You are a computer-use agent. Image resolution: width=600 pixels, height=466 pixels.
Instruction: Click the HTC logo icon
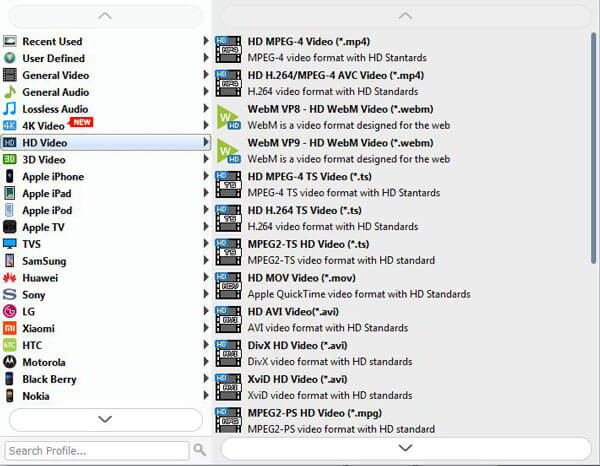(10, 345)
